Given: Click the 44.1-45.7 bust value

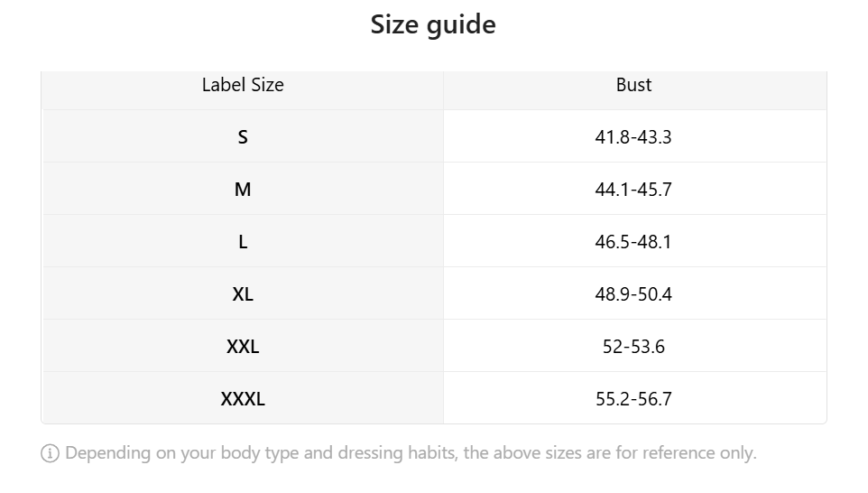Looking at the screenshot, I should coord(634,189).
